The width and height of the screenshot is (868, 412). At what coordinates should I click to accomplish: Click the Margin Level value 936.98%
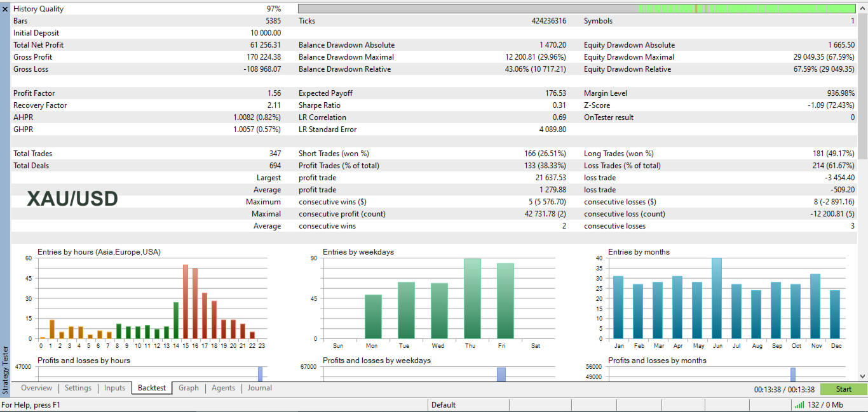pos(841,93)
